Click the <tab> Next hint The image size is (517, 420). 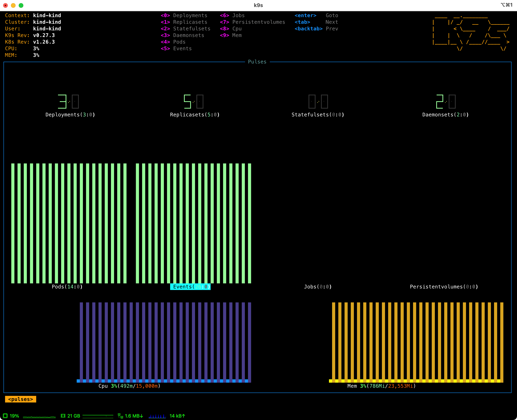(316, 22)
